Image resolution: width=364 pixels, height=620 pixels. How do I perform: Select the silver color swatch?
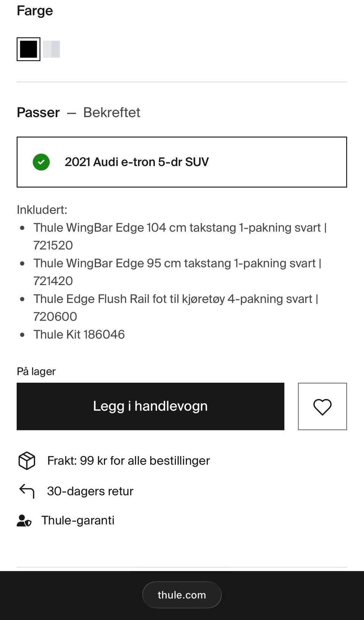coord(52,49)
